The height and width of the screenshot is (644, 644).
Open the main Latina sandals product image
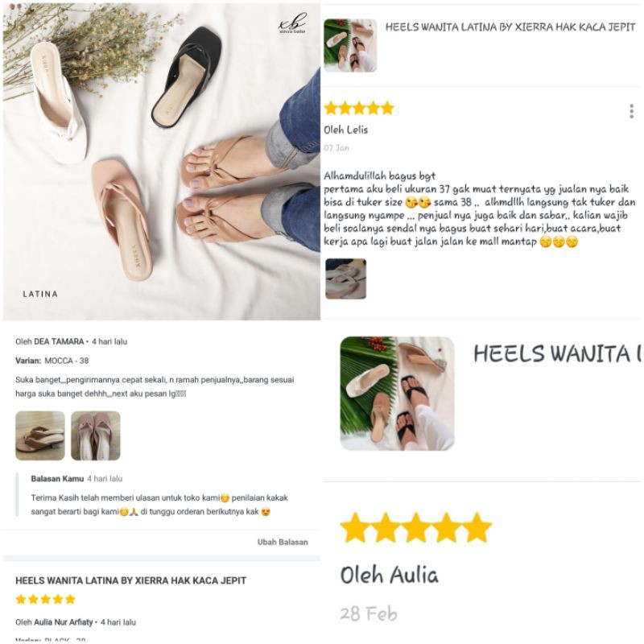coord(162,162)
